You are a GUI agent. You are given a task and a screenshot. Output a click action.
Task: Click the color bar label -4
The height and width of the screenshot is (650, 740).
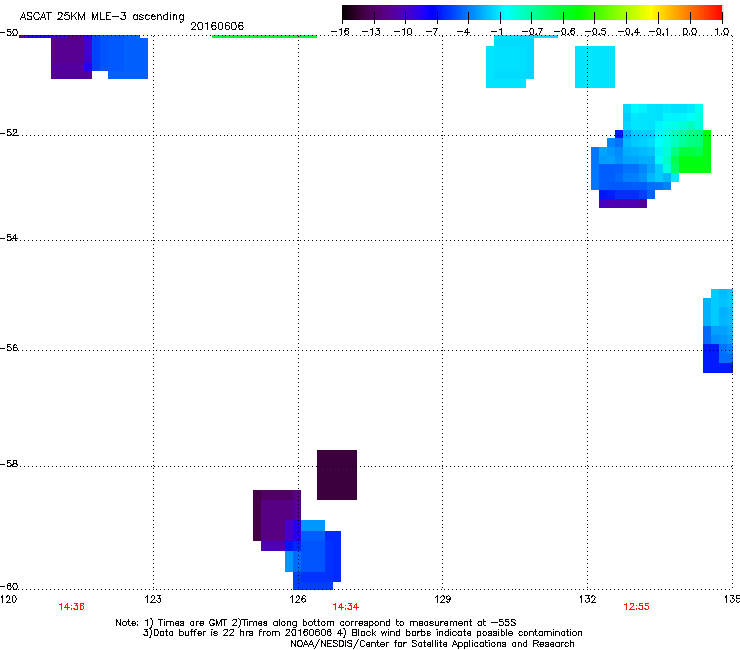[464, 32]
